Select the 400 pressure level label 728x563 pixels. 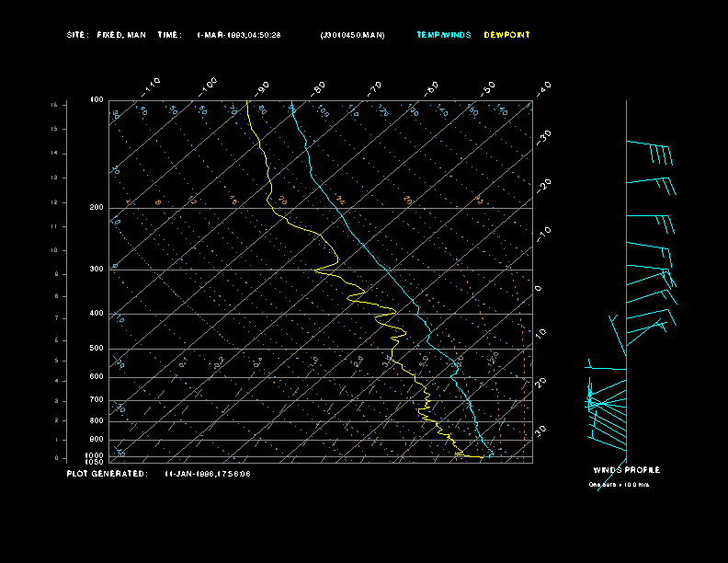97,314
